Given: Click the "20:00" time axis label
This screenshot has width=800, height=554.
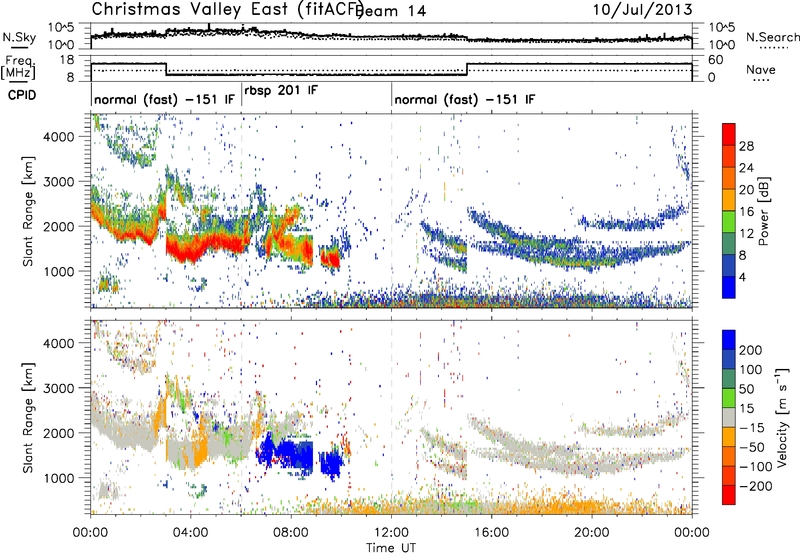Looking at the screenshot, I should tap(592, 533).
